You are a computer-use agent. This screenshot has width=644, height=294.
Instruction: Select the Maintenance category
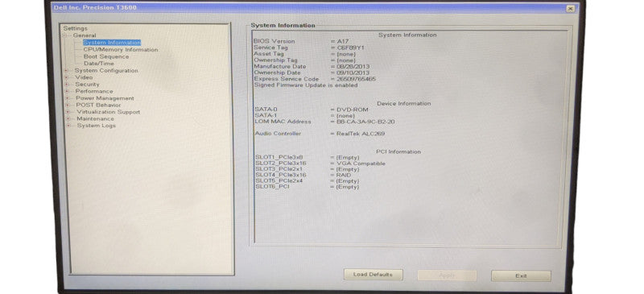coord(95,119)
